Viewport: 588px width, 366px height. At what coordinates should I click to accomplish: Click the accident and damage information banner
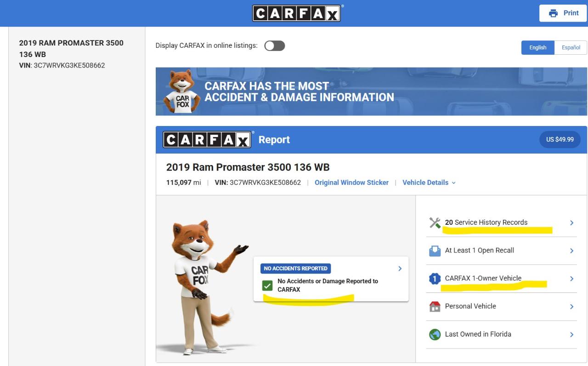point(371,91)
